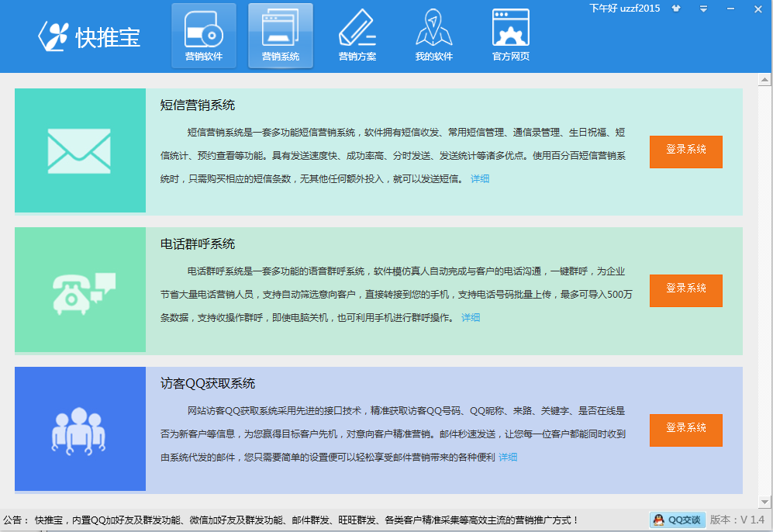Log in to 电话群呼系统
This screenshot has width=773, height=532.
(685, 290)
